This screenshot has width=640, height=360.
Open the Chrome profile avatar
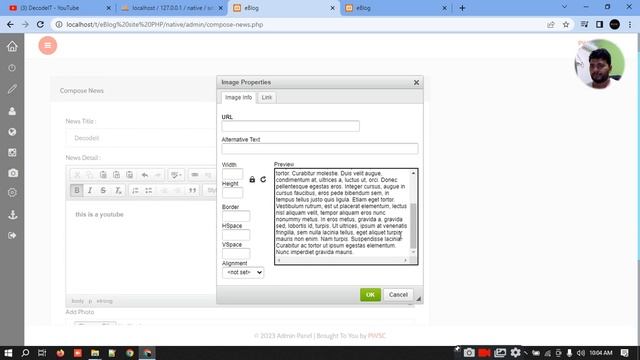pos(615,24)
